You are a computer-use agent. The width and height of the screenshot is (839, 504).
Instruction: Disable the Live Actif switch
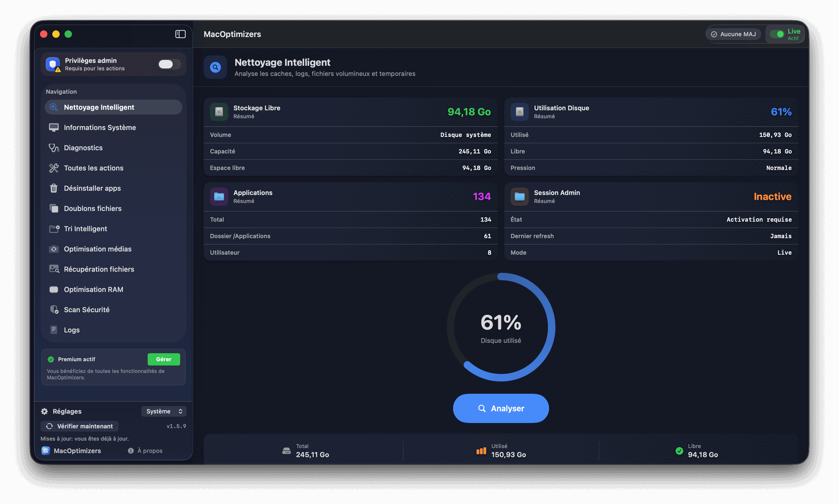click(779, 34)
